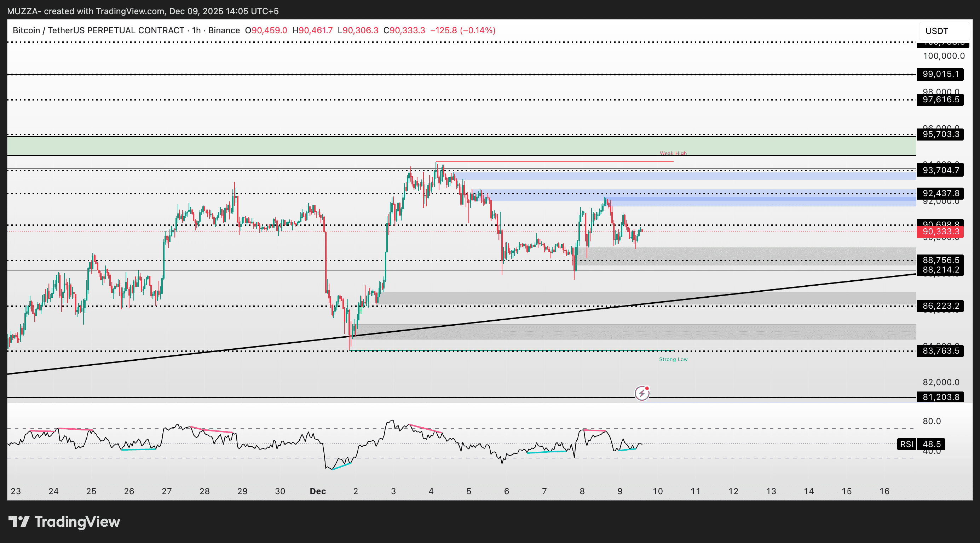
Task: Click the TradingView wordmark text
Action: 77,521
